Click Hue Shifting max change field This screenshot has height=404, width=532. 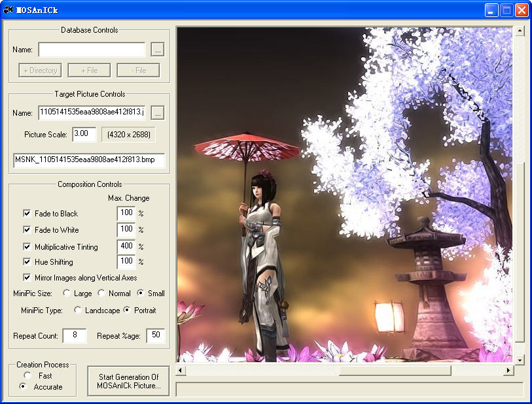tap(126, 261)
